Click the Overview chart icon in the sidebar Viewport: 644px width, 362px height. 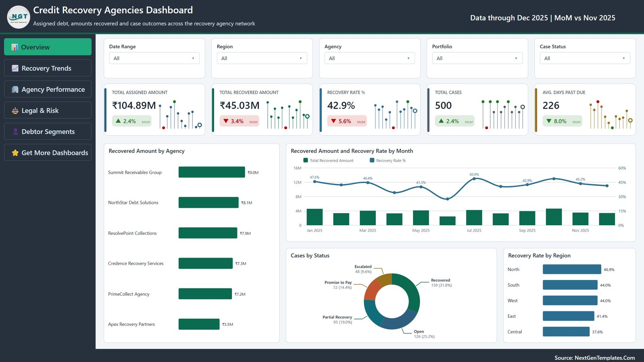[14, 47]
